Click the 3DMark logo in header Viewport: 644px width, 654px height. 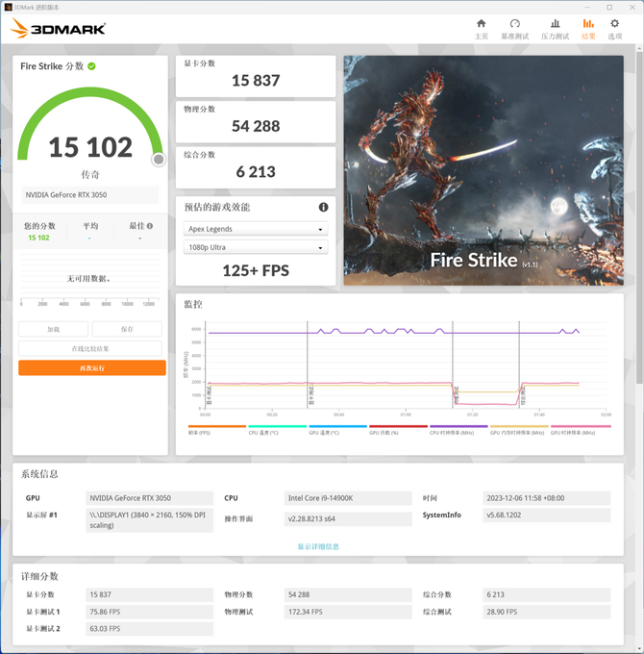(58, 29)
